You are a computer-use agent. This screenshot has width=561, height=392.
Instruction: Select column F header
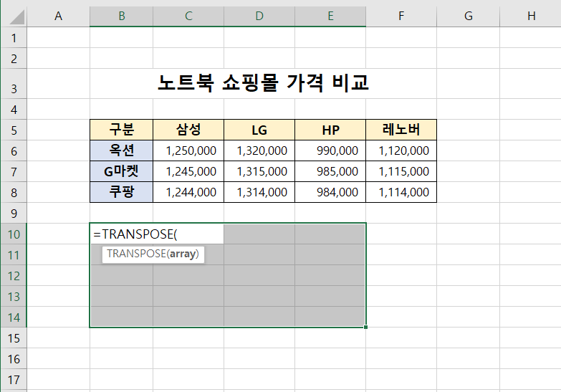coord(401,16)
